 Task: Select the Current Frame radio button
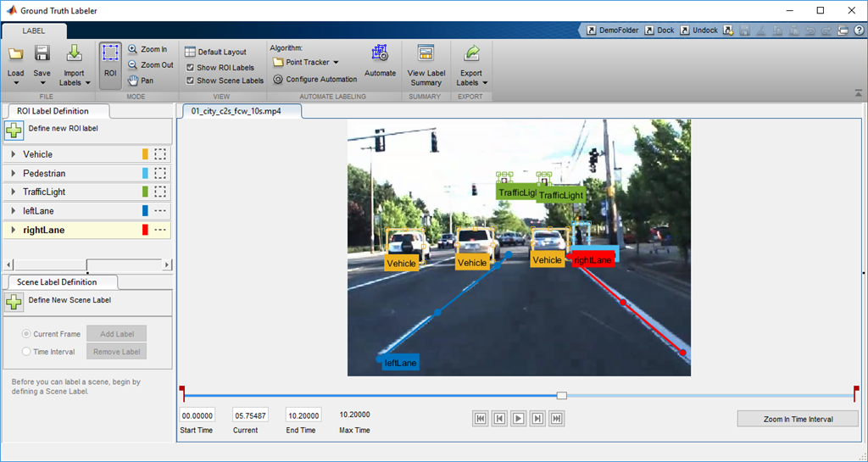click(x=26, y=334)
